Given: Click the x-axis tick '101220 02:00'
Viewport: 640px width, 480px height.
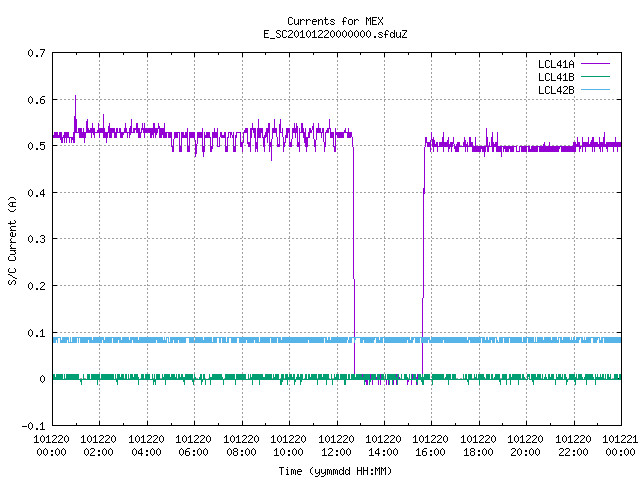Looking at the screenshot, I should (98, 446).
